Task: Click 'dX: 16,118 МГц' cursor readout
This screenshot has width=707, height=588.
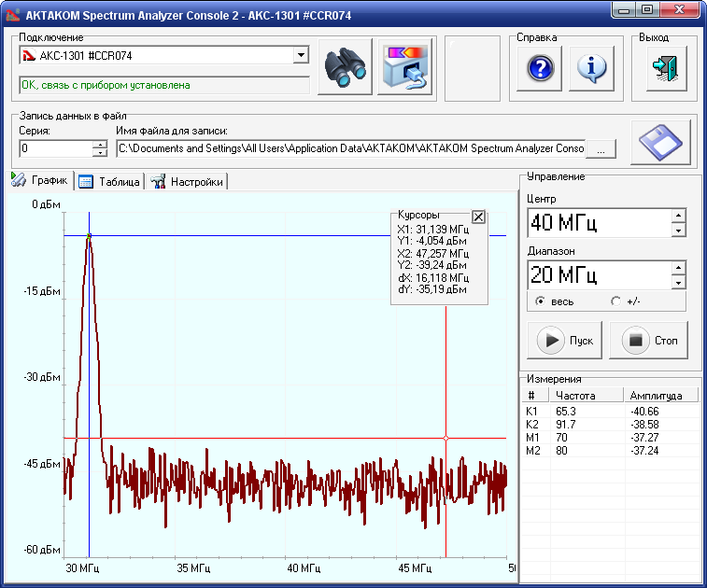Action: pos(433,277)
